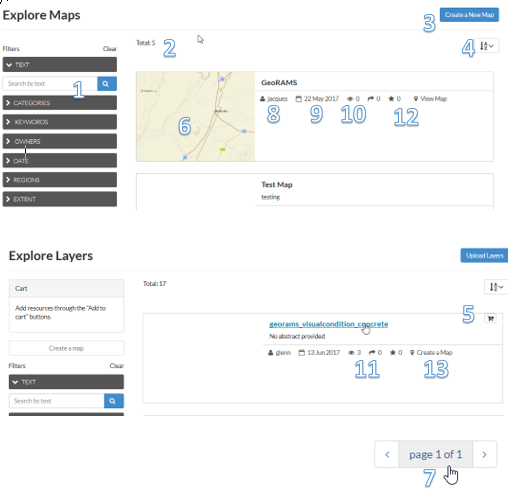Click the calendar icon beside 22 May 2017

click(299, 99)
